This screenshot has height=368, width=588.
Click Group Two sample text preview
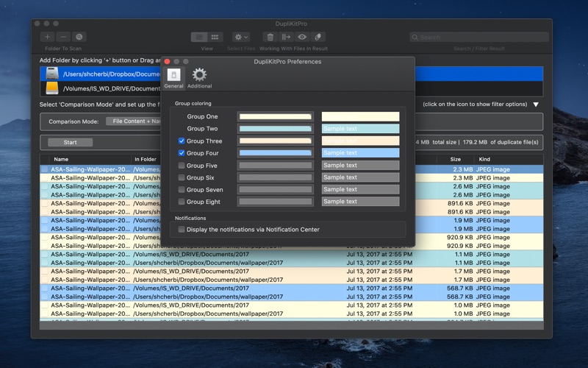[x=360, y=128]
